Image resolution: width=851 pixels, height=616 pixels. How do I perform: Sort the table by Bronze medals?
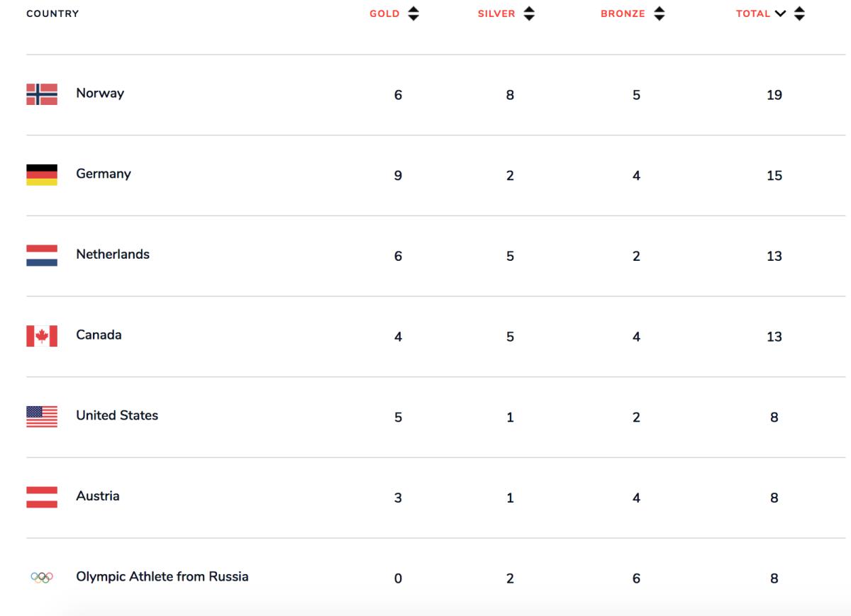623,13
